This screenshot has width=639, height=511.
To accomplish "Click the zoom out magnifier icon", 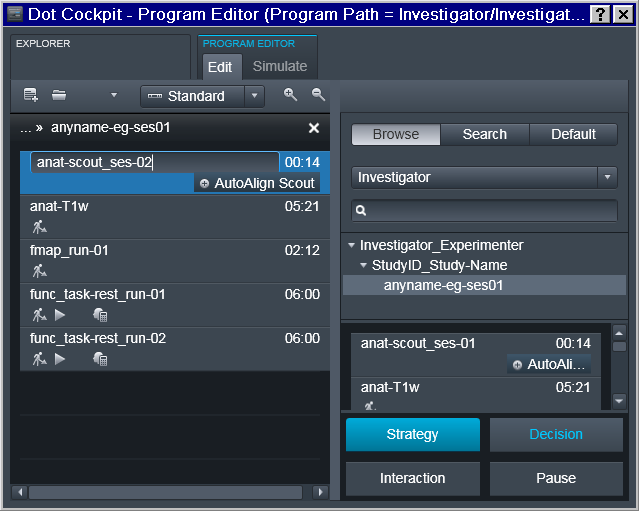I will point(318,95).
